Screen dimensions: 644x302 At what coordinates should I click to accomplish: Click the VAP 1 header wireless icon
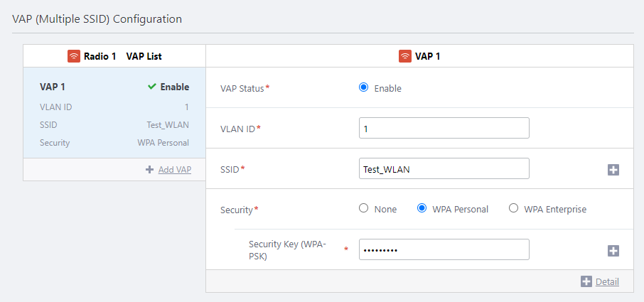tap(405, 56)
